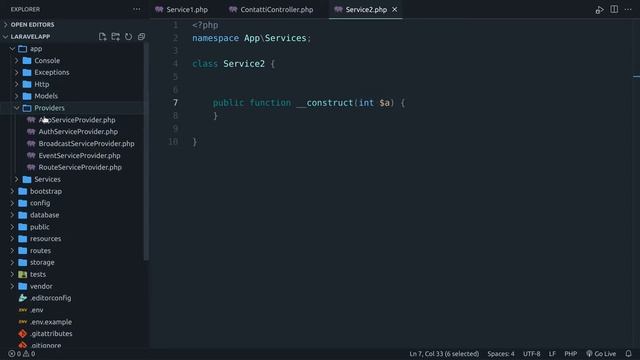Expand the Open Editors section
Viewport: 640px width, 360px height.
32,24
